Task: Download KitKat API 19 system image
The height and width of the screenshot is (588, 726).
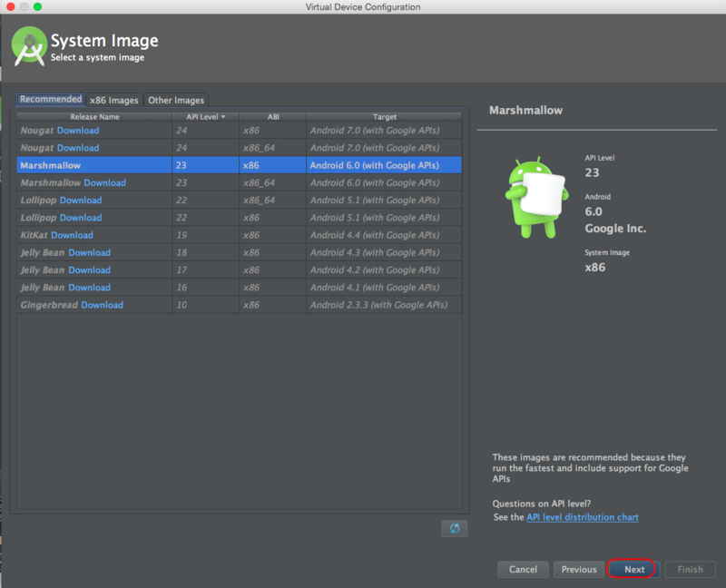Action: coord(72,235)
